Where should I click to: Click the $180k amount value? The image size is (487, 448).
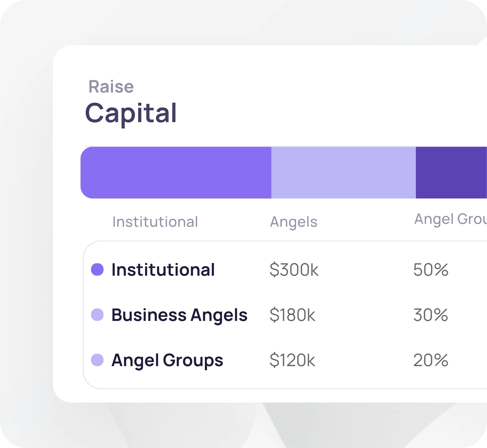(292, 315)
